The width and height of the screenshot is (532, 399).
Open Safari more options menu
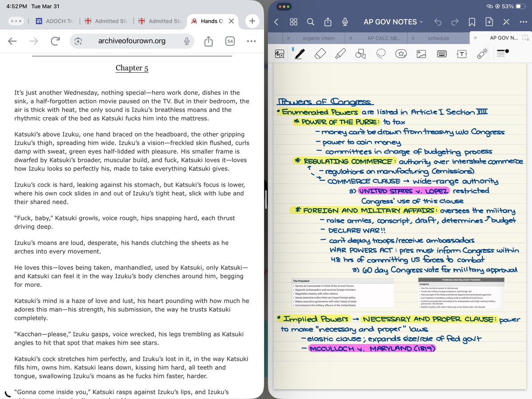(x=252, y=41)
